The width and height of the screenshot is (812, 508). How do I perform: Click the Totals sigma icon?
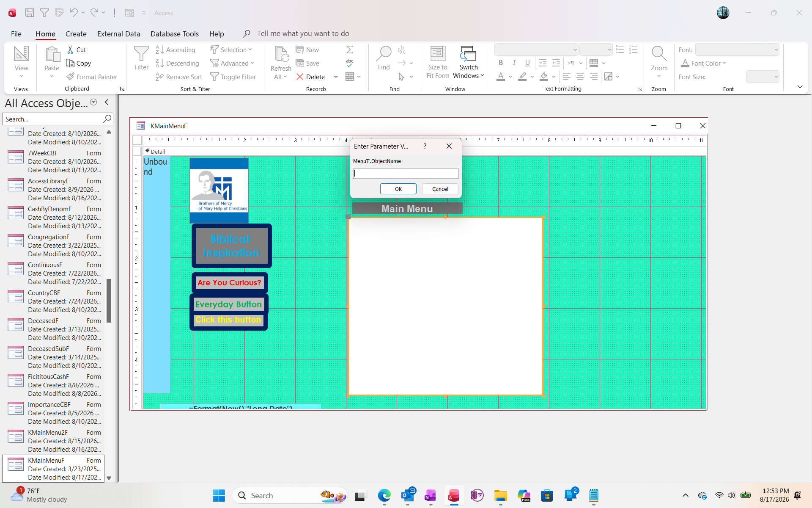350,50
